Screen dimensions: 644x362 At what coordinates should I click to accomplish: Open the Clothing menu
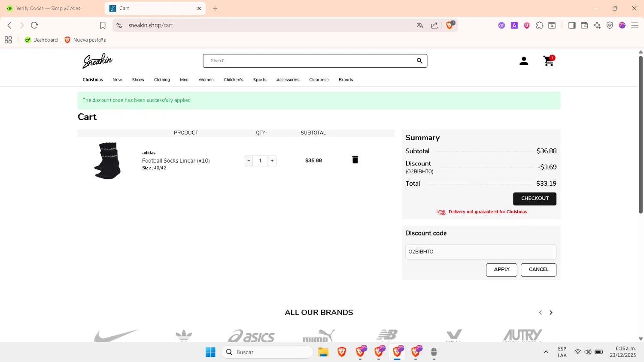[x=162, y=80]
